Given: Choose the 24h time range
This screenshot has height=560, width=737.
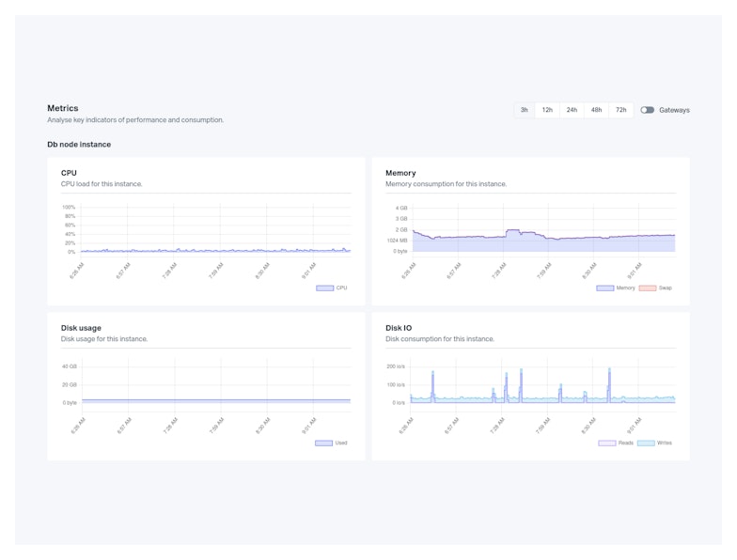Looking at the screenshot, I should (572, 110).
